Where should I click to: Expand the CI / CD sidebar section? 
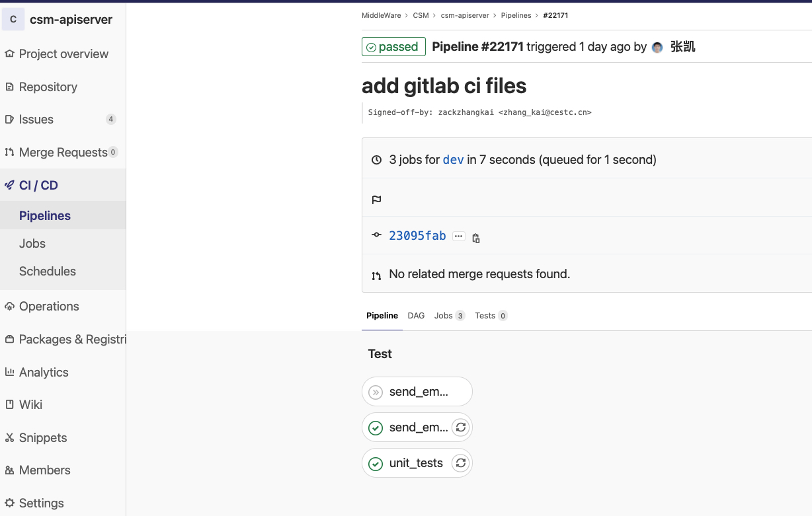pyautogui.click(x=39, y=186)
